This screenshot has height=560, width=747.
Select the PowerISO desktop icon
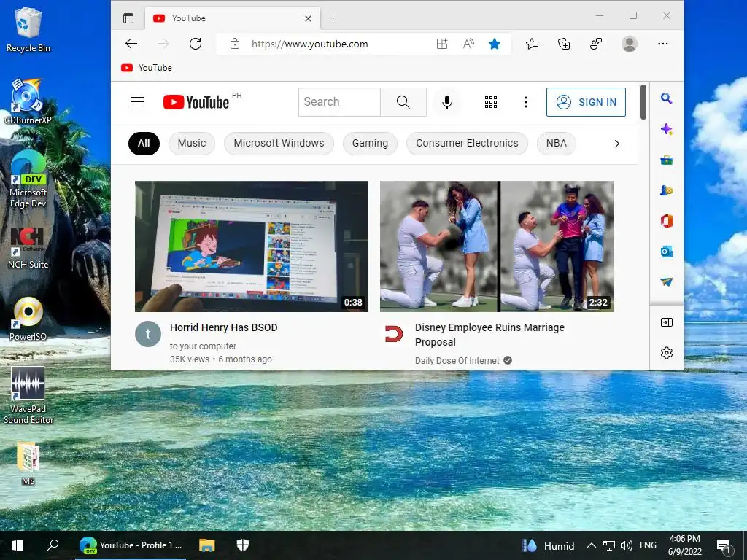pos(28,319)
